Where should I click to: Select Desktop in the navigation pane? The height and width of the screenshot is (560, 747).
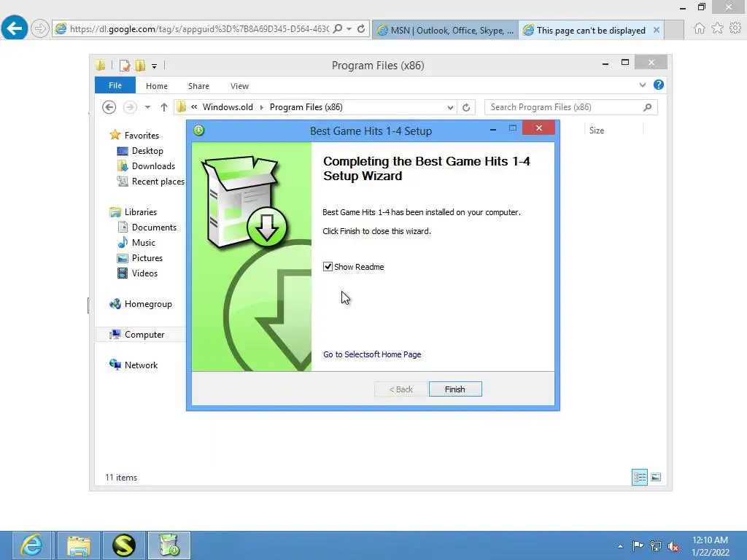click(147, 150)
